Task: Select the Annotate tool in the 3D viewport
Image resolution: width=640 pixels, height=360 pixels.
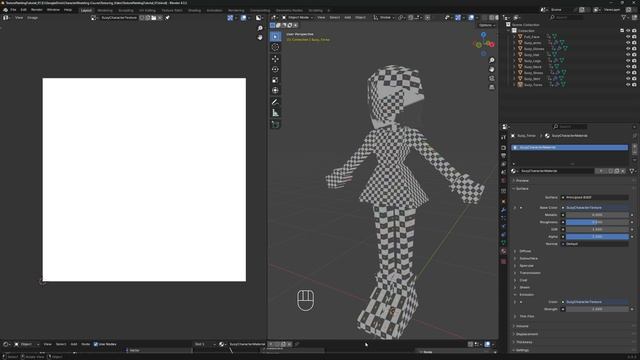Action: (x=276, y=102)
